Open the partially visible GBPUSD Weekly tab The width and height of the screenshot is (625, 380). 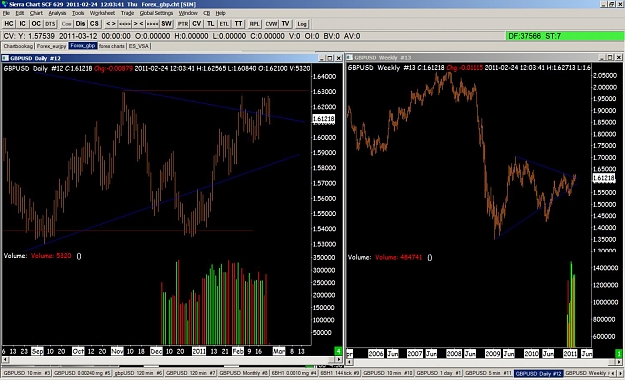click(588, 373)
